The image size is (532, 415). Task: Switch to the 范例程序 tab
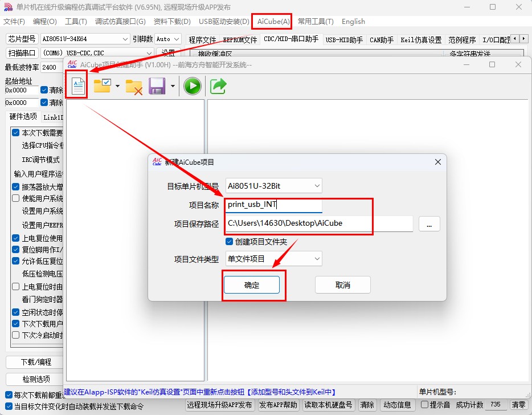pyautogui.click(x=462, y=40)
